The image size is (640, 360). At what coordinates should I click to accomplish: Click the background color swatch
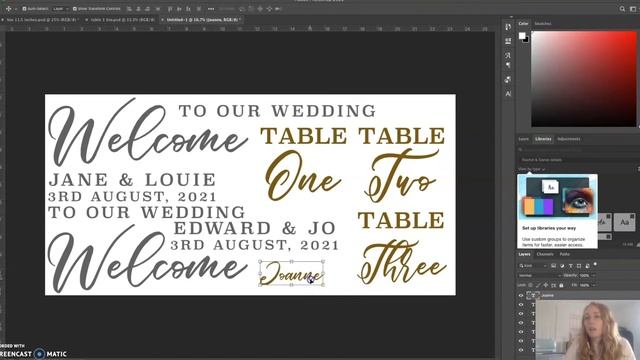click(526, 40)
